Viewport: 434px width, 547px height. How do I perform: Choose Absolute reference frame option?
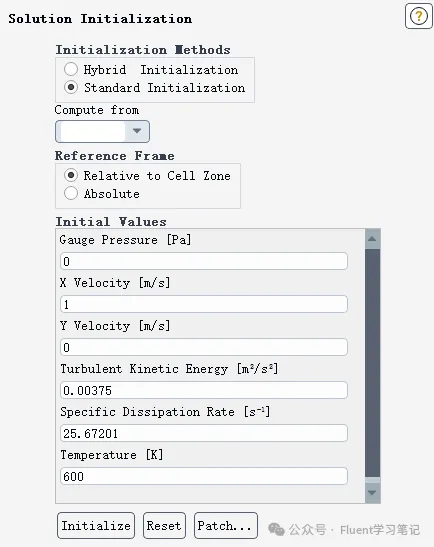(x=71, y=193)
